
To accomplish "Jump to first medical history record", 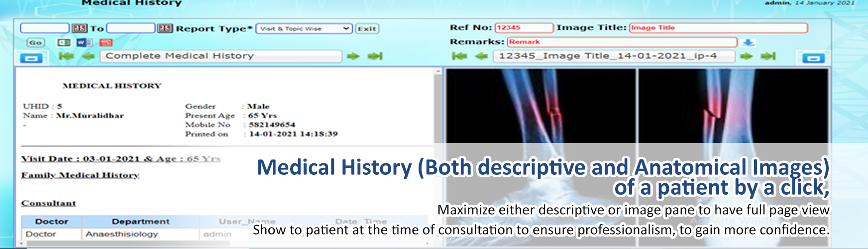I will coord(66,56).
